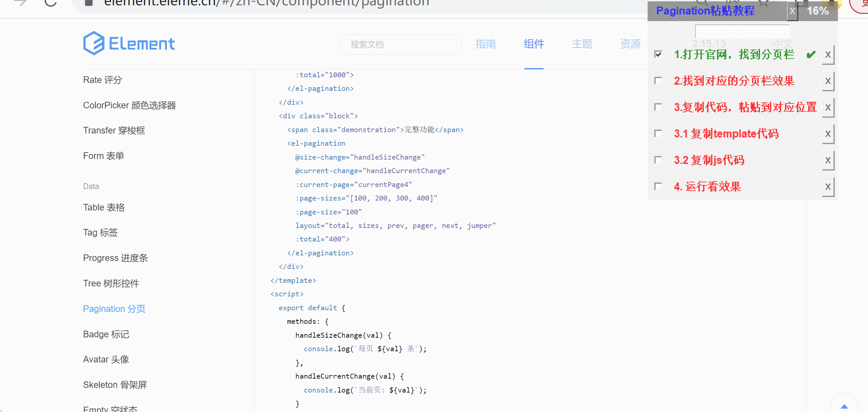
Task: Open Pagination 分页 in sidebar
Action: tap(114, 309)
